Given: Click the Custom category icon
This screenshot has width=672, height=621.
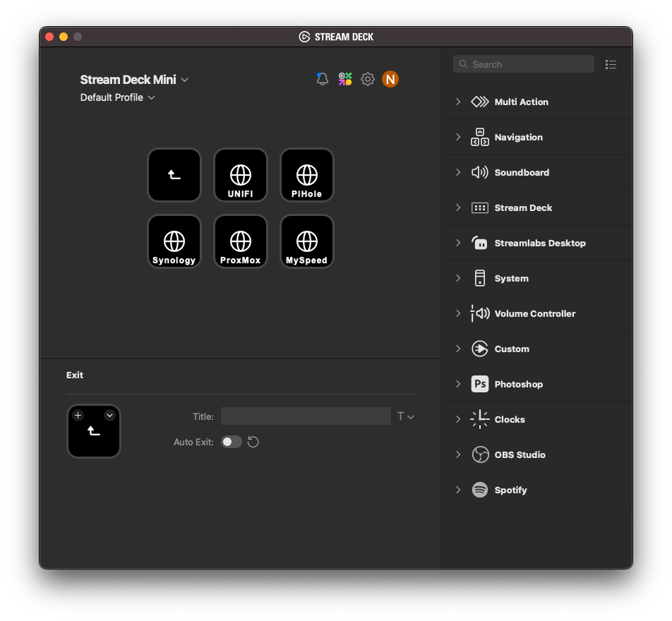Looking at the screenshot, I should click(479, 349).
